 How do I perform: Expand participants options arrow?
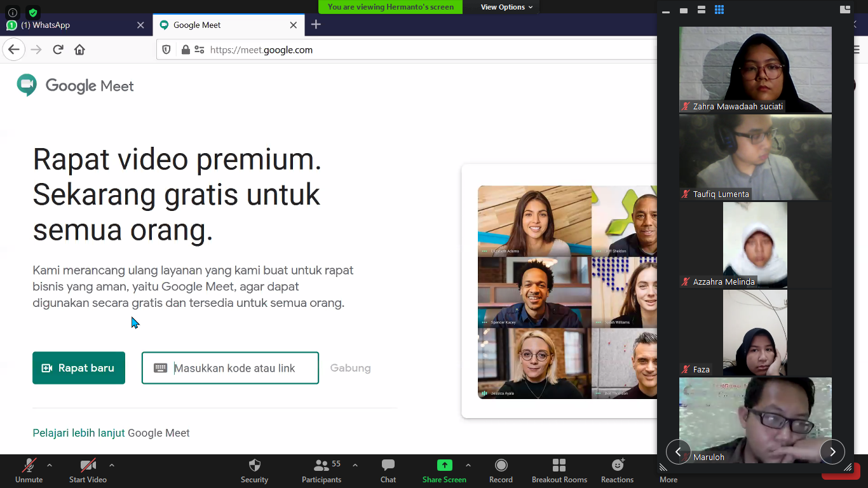click(x=355, y=465)
